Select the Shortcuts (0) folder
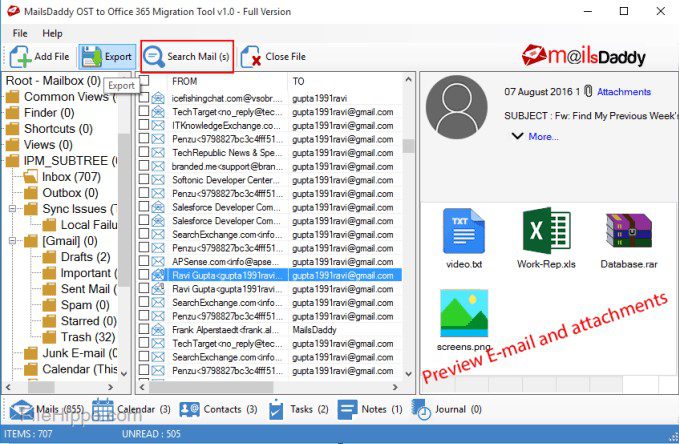 click(58, 129)
